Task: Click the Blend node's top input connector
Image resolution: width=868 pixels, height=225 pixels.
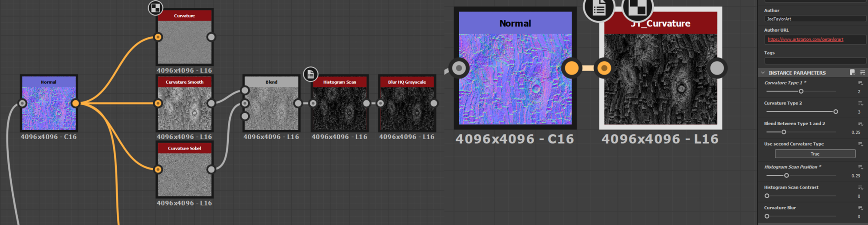Action: tap(245, 90)
